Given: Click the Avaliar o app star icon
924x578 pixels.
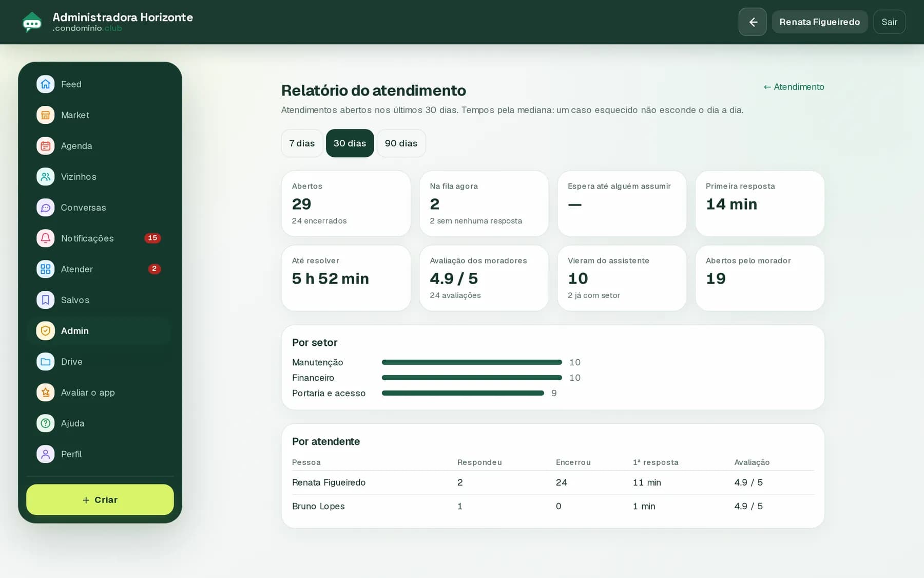Looking at the screenshot, I should click(x=46, y=393).
